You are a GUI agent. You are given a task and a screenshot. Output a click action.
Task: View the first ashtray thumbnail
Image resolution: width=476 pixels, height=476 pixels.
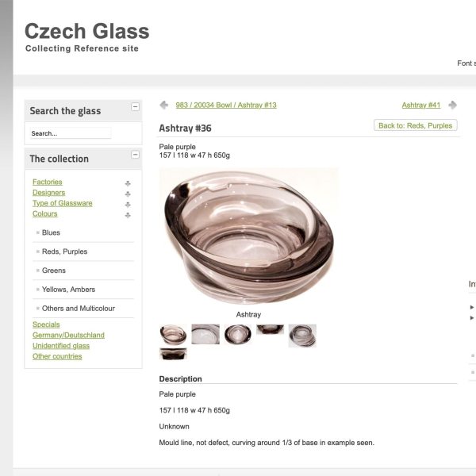[172, 335]
